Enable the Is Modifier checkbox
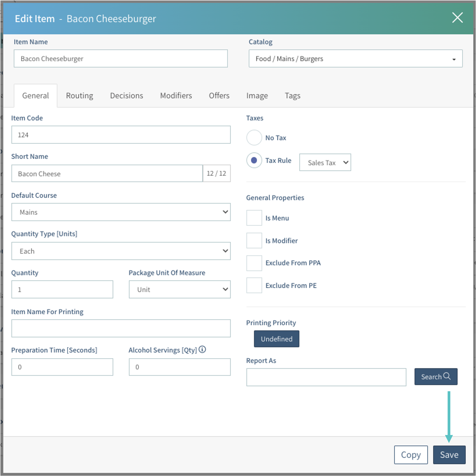The image size is (476, 476). tap(254, 240)
